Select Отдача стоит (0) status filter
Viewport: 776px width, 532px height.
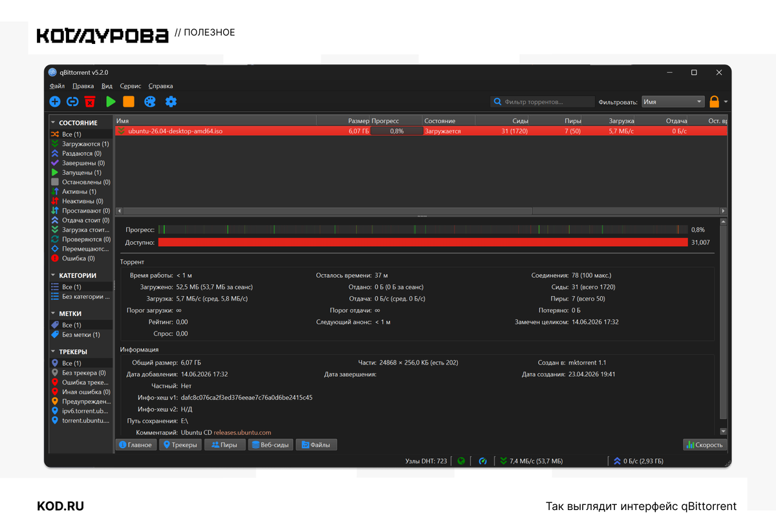[x=81, y=220]
